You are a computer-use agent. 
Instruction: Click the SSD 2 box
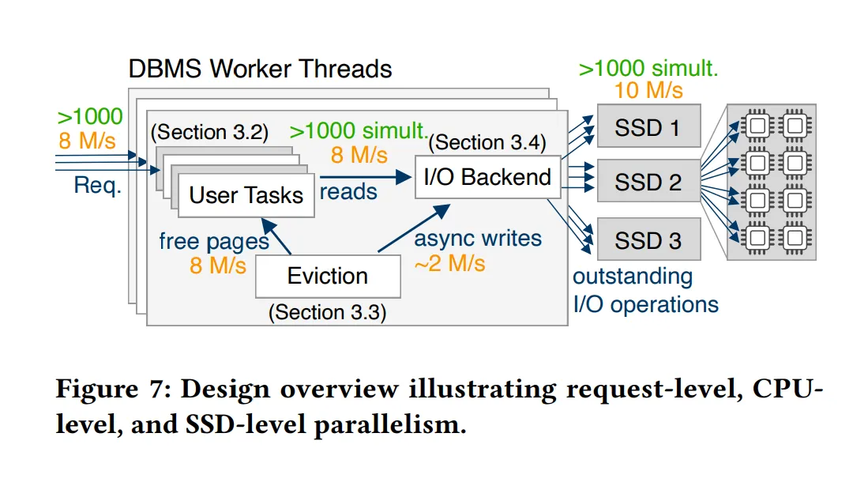648,181
